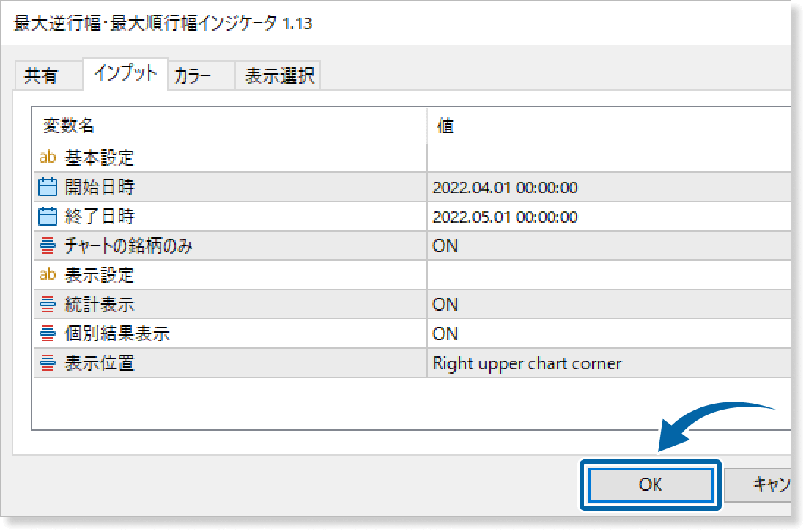Viewport: 806px width, 532px height.
Task: Edit the 開始日時 value 2022.04.01
Action: [x=505, y=188]
